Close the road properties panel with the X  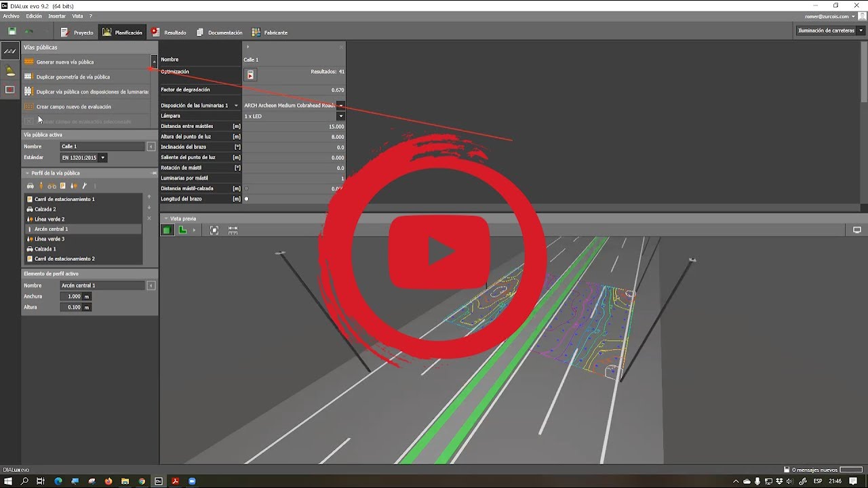[341, 47]
